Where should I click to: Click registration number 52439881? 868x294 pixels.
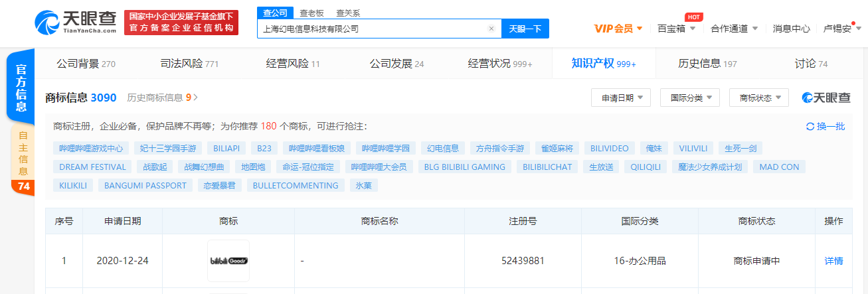523,261
